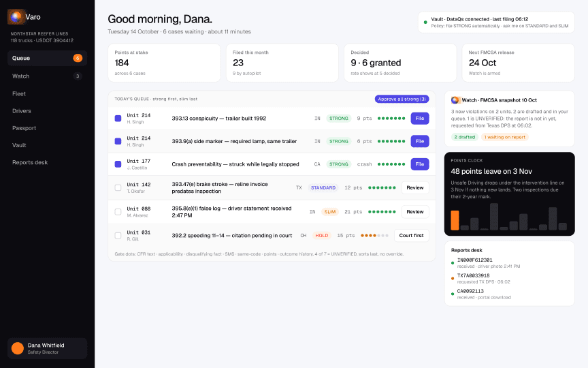Click the '48 points leave on 3 Nov' heading
The image size is (588, 368).
pos(491,171)
